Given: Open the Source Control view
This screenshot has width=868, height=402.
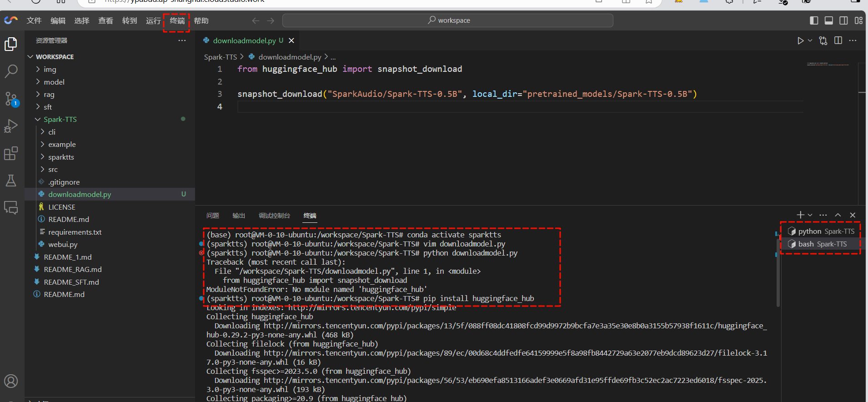Looking at the screenshot, I should [x=11, y=99].
